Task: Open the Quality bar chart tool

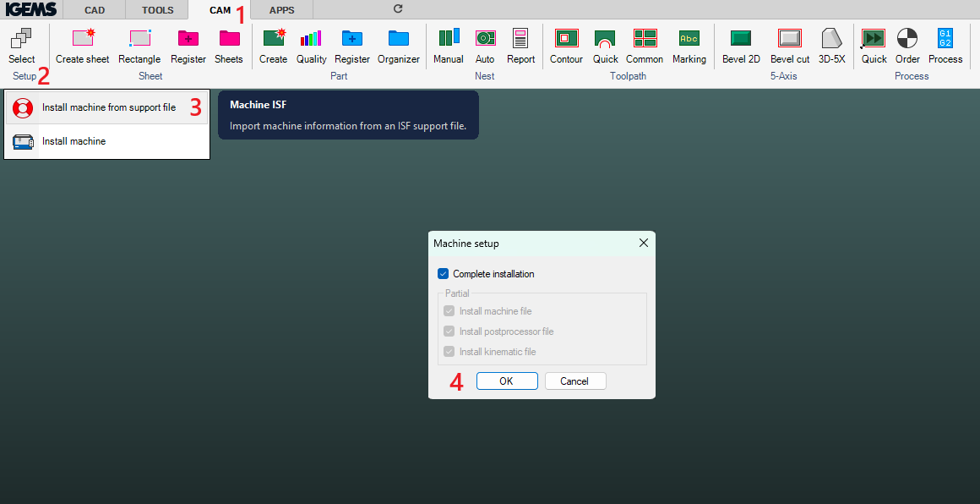Action: pos(311,39)
